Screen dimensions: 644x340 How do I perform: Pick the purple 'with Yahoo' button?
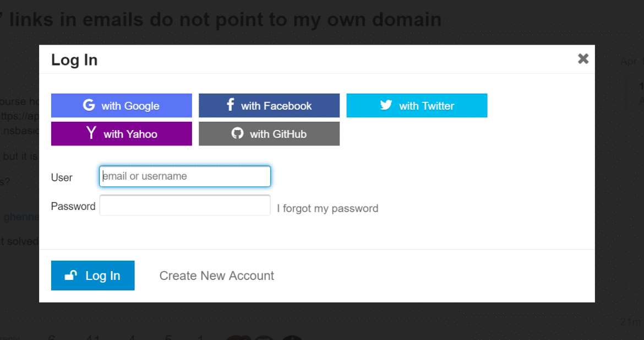pos(122,133)
